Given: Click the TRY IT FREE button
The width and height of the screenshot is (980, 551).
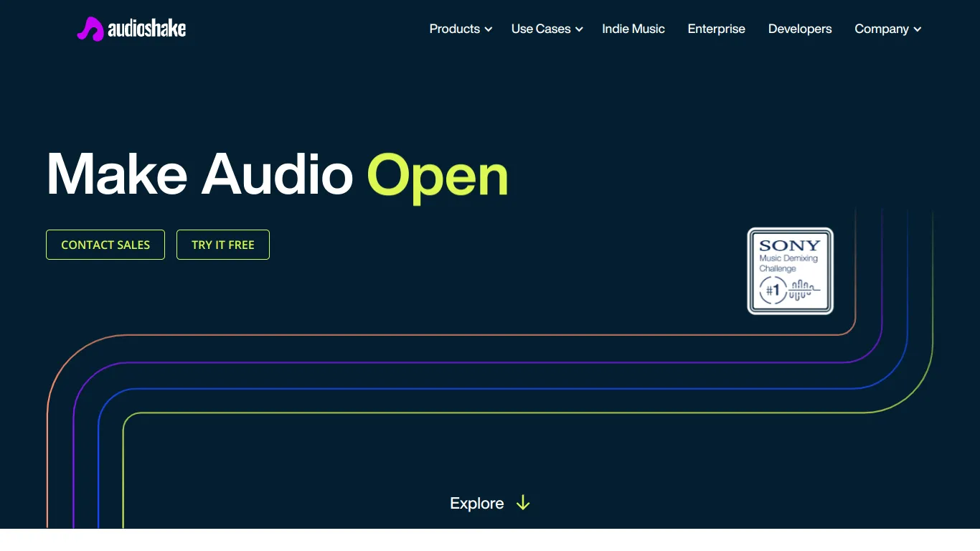Looking at the screenshot, I should coord(223,245).
